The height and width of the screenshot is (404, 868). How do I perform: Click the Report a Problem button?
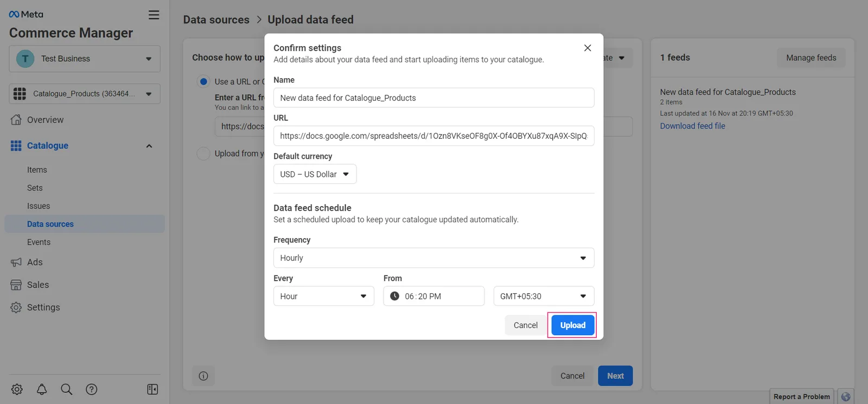(801, 396)
